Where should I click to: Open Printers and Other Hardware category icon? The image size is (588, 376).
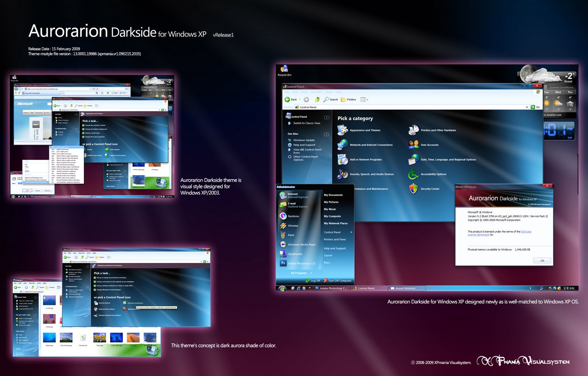[414, 130]
